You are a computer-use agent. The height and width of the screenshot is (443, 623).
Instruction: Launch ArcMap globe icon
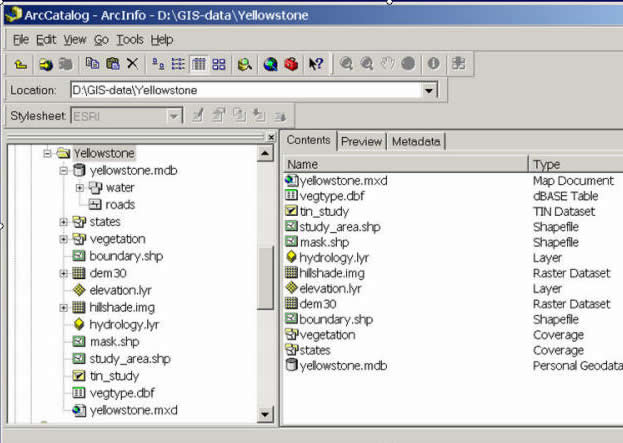coord(271,64)
